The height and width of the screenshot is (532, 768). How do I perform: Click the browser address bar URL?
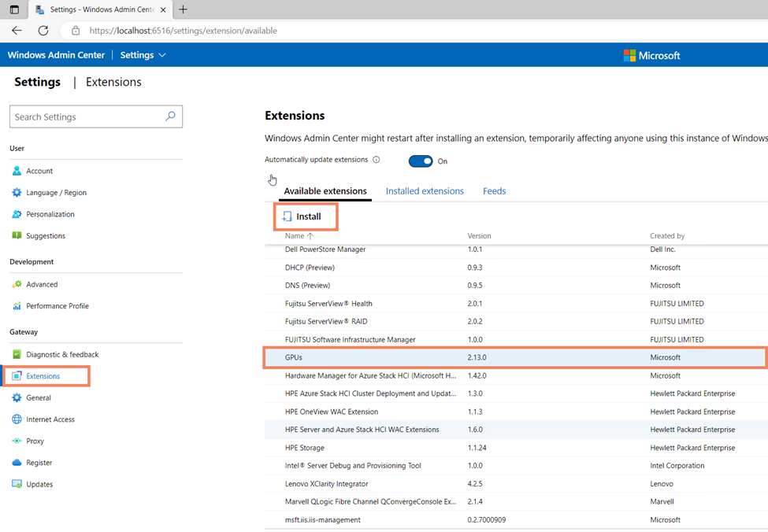click(x=184, y=31)
